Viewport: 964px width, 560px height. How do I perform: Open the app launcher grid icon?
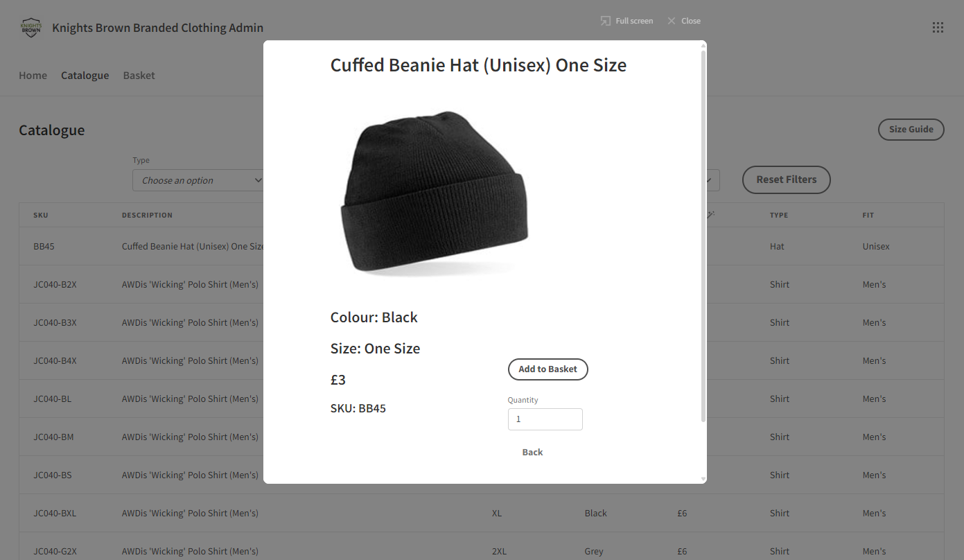coord(938,28)
